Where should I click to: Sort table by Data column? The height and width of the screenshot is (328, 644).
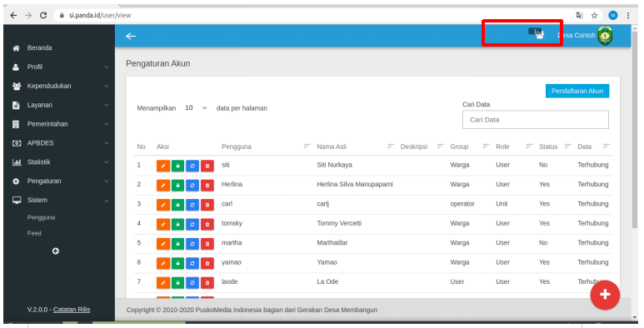tap(607, 147)
